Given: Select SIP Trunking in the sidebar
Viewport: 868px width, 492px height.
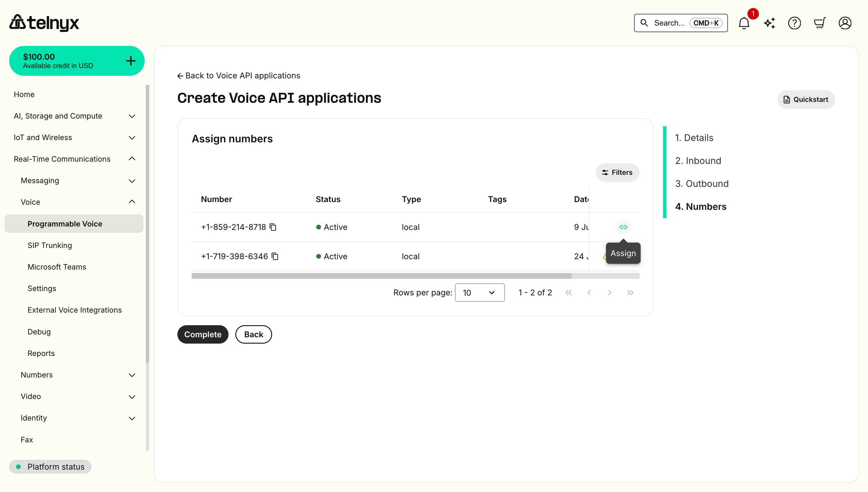Looking at the screenshot, I should 49,245.
